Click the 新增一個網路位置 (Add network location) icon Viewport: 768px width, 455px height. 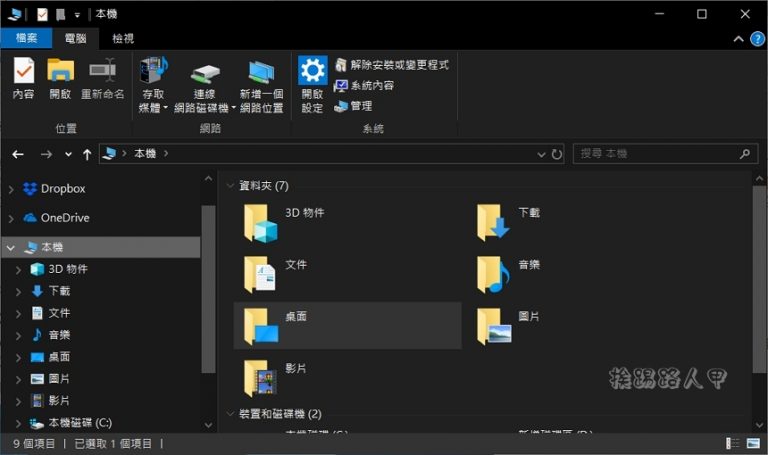point(261,78)
